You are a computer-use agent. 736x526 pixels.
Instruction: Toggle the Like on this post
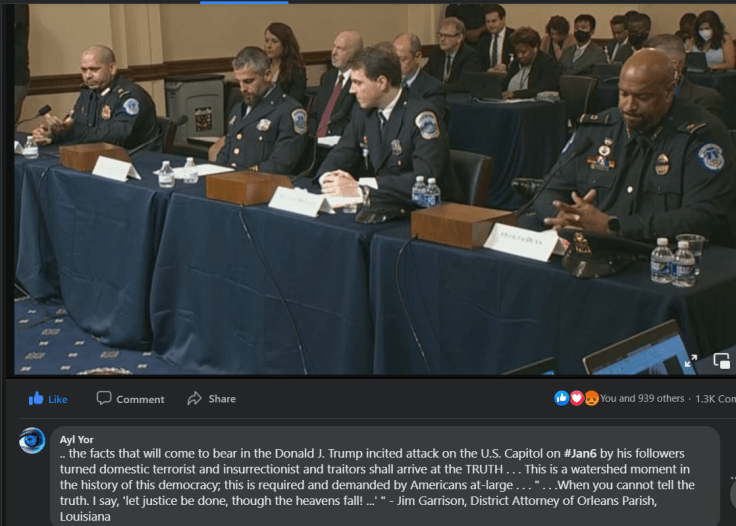pos(48,398)
